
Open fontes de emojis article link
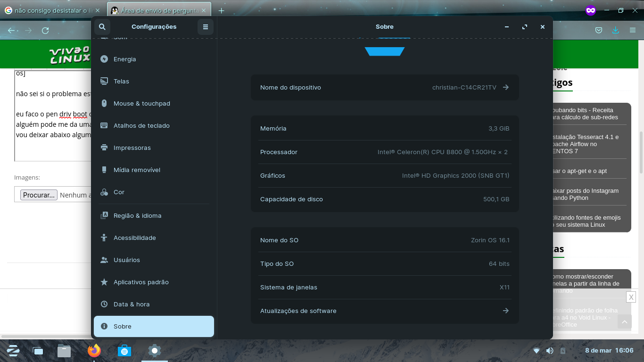pos(586,221)
